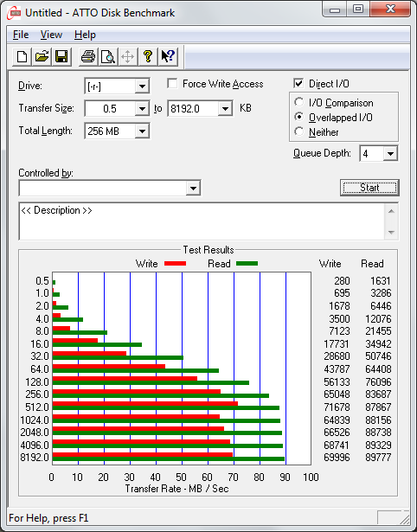This screenshot has width=417, height=532.
Task: Choose the Neither radio option
Action: [x=299, y=131]
